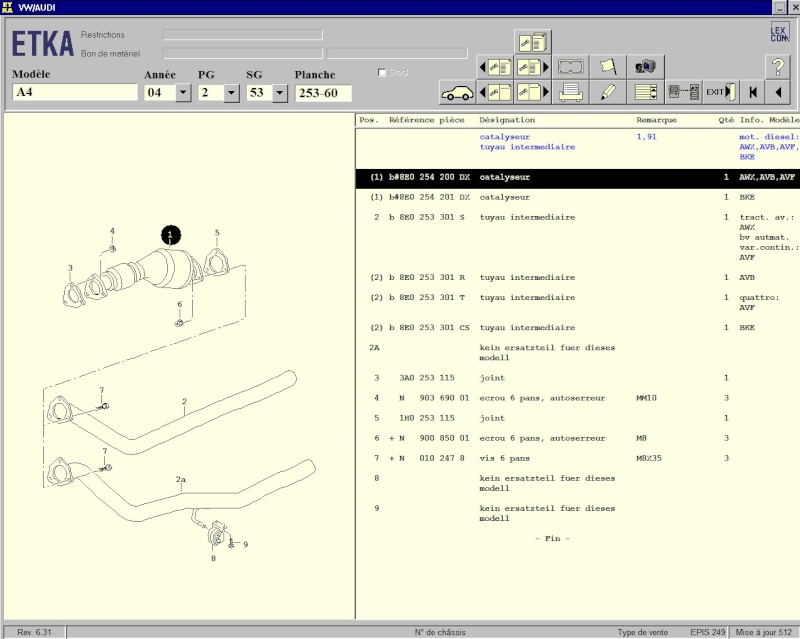
Task: Open the scrolling list icon
Action: click(x=645, y=92)
